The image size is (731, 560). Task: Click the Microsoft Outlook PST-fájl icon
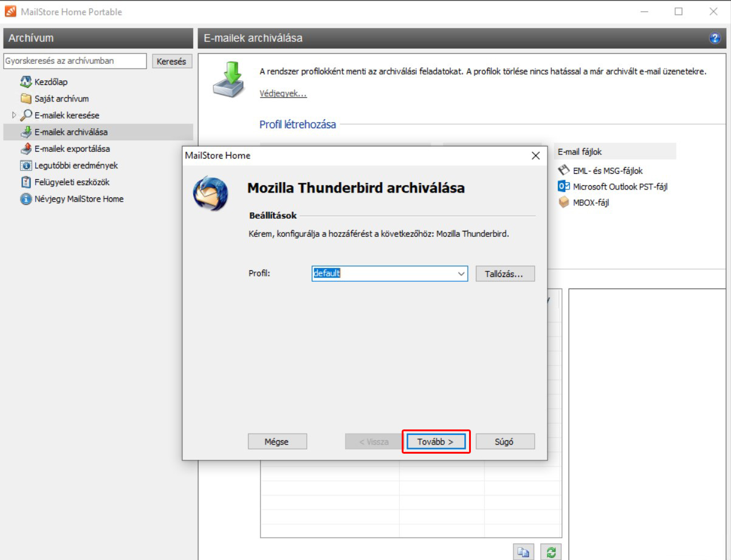[563, 186]
